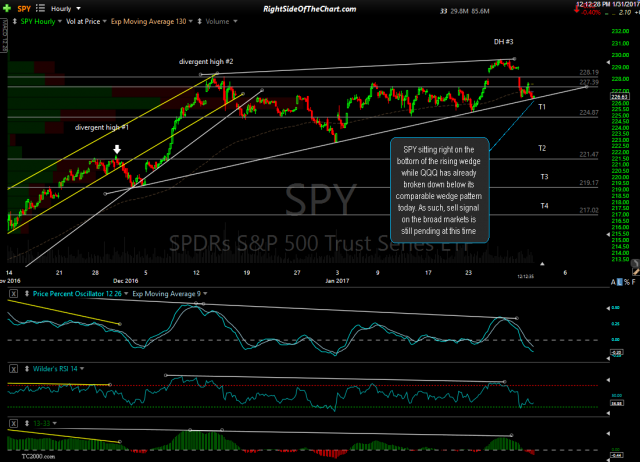
Task: Click the 228.19 horizontal line price label
Action: (x=589, y=72)
